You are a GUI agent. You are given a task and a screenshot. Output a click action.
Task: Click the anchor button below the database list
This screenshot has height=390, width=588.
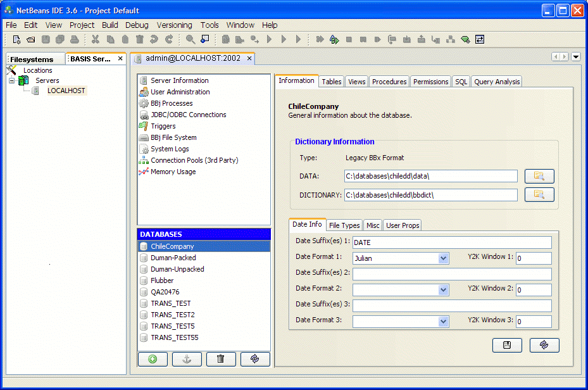coord(187,359)
